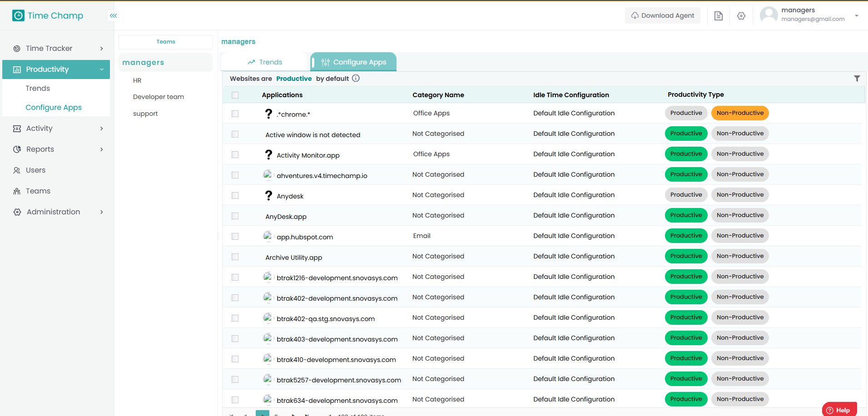This screenshot has width=868, height=416.
Task: Click the question mark icon for .*chrome.*
Action: click(269, 114)
